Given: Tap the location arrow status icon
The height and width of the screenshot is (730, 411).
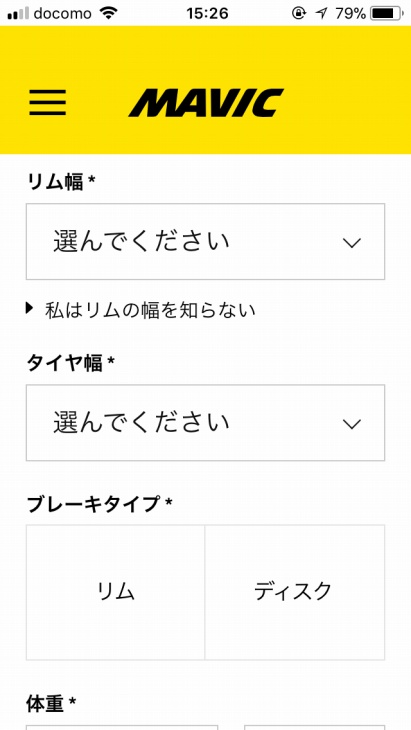Looking at the screenshot, I should (x=321, y=14).
